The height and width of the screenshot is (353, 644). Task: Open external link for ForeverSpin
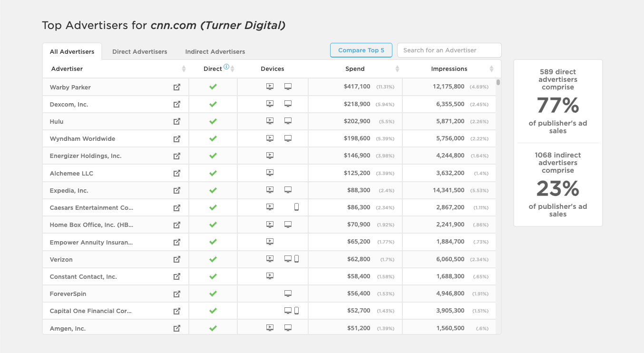177,294
